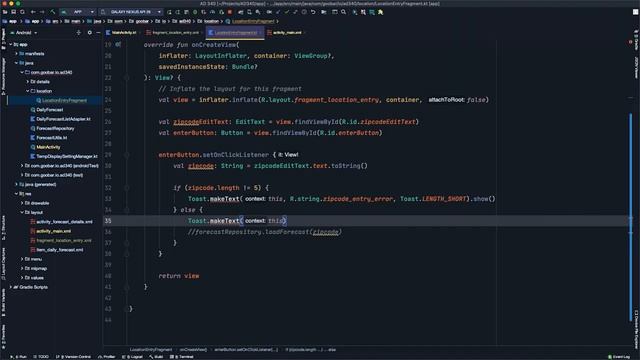Expand the values resource folder
The height and width of the screenshot is (360, 640).
tap(22, 278)
